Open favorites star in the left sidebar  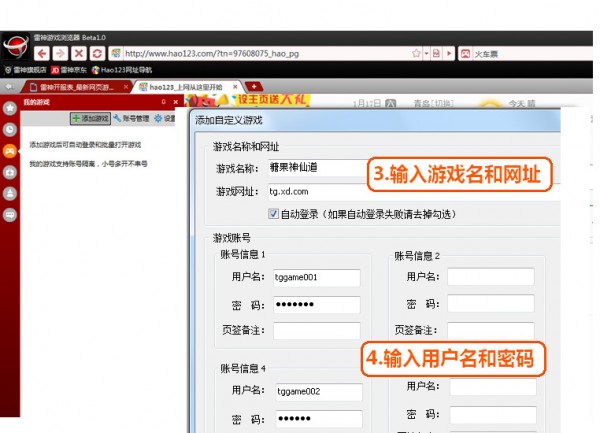coord(9,108)
